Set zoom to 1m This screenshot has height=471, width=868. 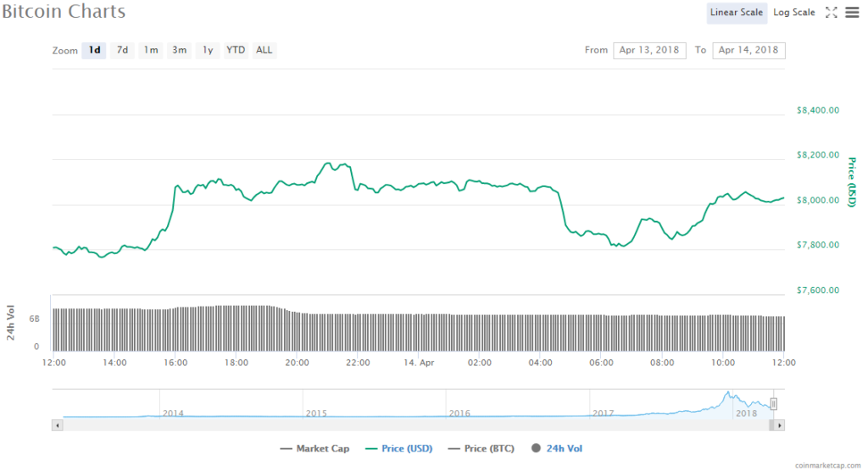(x=151, y=50)
